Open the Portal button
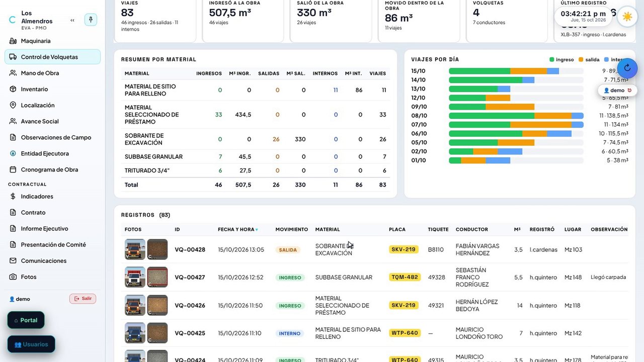The image size is (644, 362). point(26,320)
